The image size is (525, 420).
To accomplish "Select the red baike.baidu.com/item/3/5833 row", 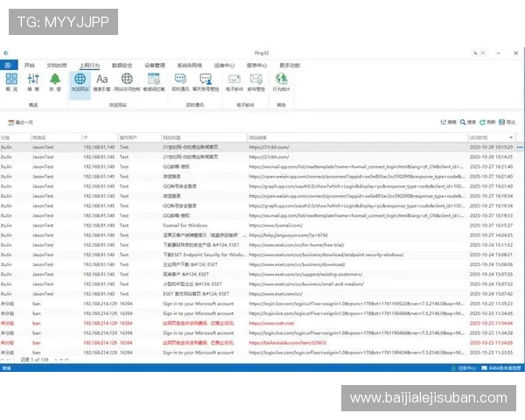I will coord(261,343).
